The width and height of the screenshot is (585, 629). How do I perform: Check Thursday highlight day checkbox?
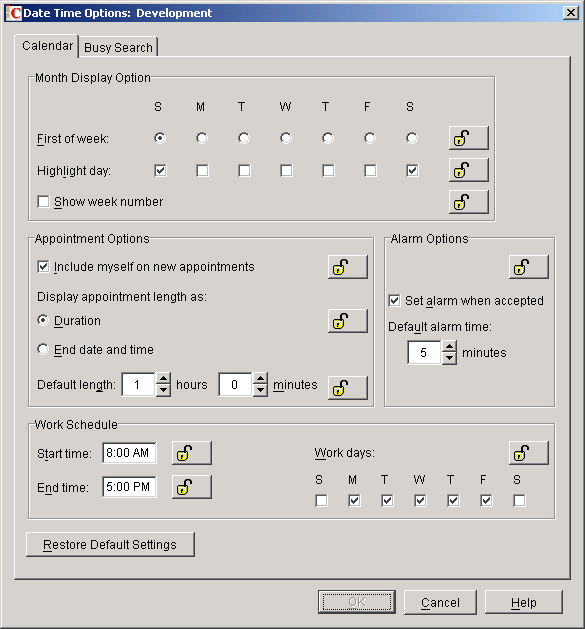click(x=328, y=170)
